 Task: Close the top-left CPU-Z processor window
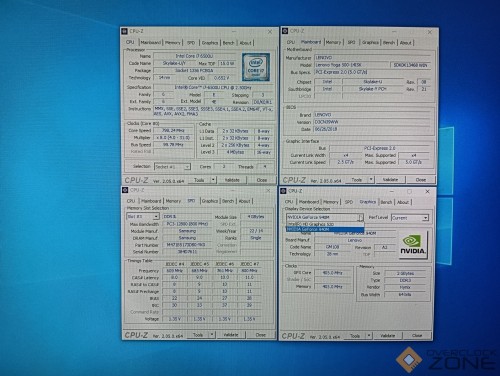click(x=270, y=32)
